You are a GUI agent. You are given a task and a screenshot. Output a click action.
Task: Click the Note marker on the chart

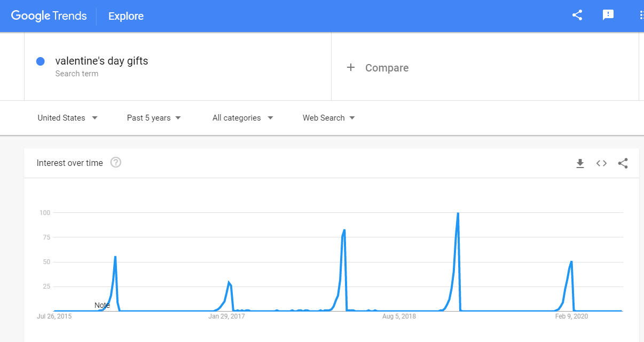click(102, 305)
